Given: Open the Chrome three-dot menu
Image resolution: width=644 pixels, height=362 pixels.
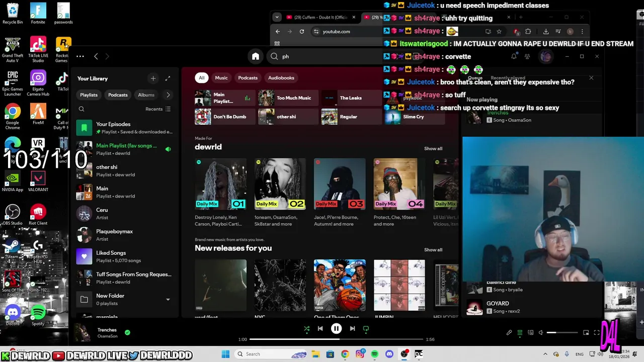Looking at the screenshot, I should 582,31.
